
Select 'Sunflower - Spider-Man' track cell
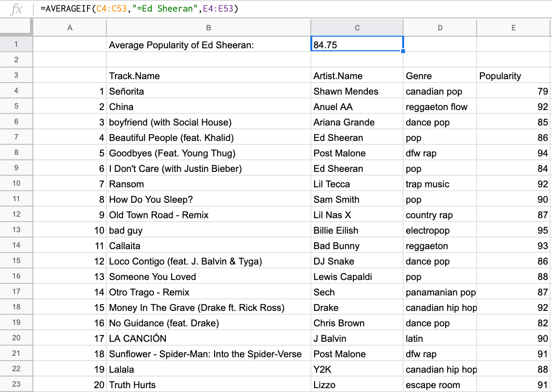(208, 354)
